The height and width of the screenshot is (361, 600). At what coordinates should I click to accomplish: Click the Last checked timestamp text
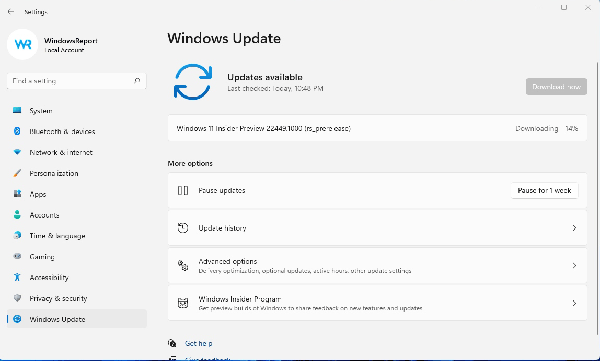click(x=275, y=88)
